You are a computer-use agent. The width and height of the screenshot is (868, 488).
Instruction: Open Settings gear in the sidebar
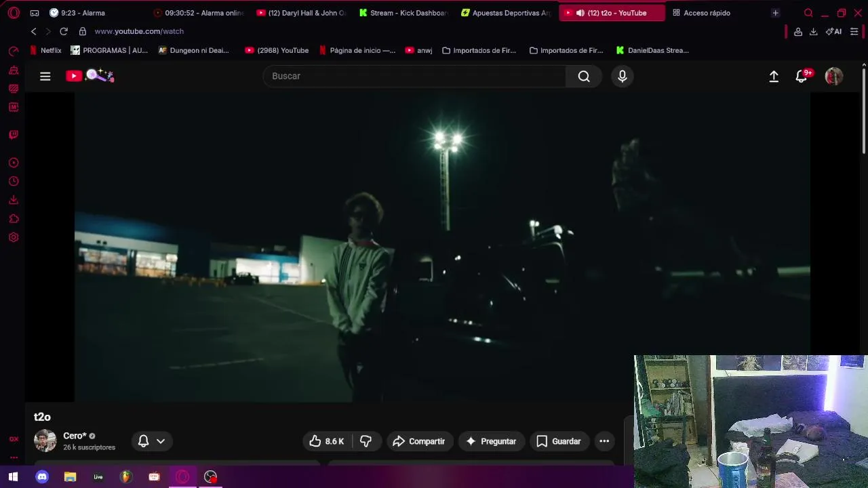pyautogui.click(x=14, y=237)
